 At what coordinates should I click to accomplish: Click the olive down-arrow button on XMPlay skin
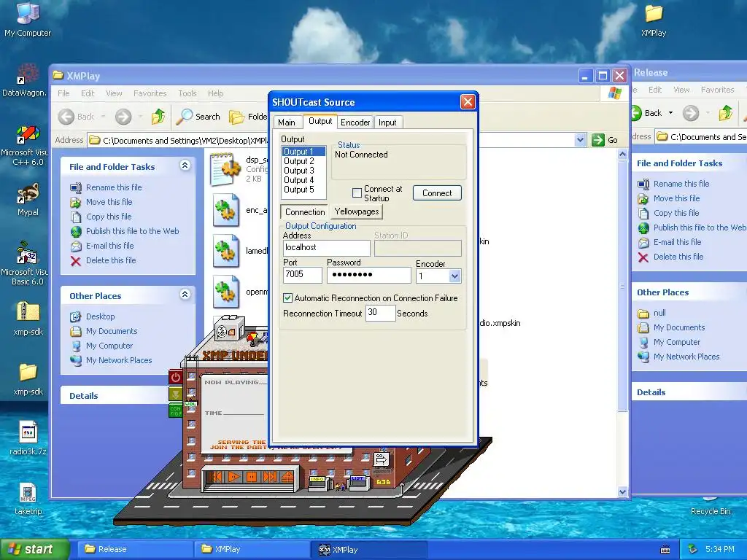[x=175, y=394]
